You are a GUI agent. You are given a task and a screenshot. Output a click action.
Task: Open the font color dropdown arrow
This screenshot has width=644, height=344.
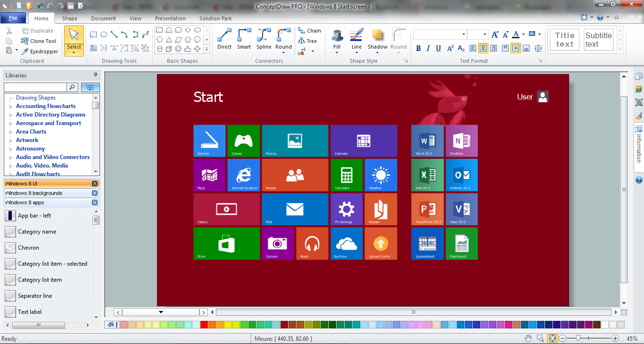[523, 34]
